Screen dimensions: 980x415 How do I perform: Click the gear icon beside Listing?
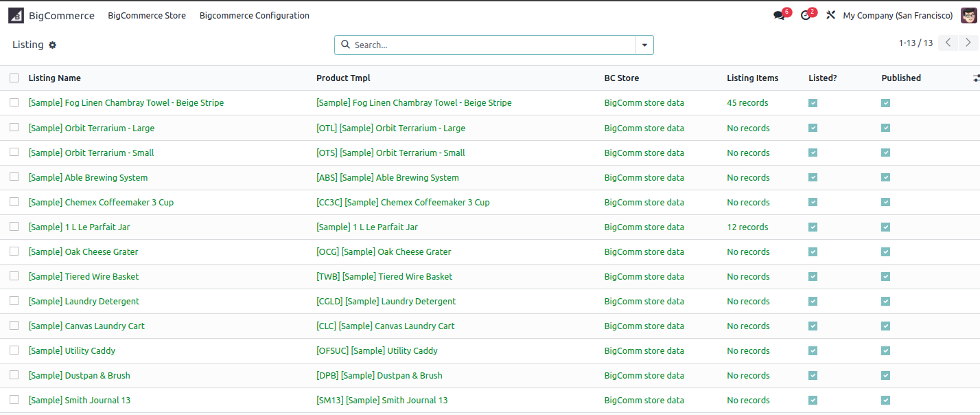coord(52,45)
